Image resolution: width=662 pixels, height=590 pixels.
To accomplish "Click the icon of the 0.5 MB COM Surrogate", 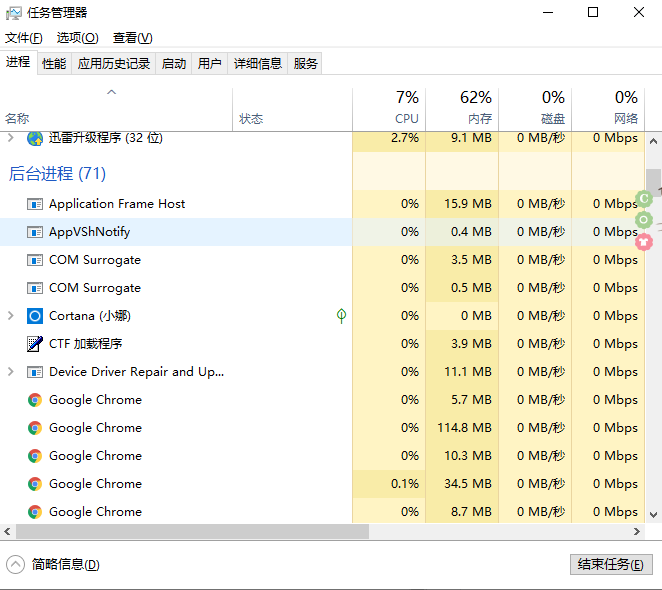I will pos(35,288).
